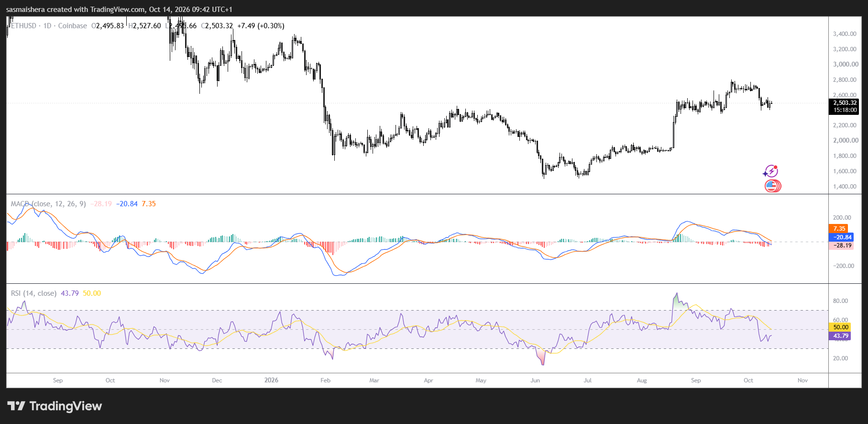
Task: Open the MACD (close, 12, 26, 9) indicator legend
Action: [48, 204]
